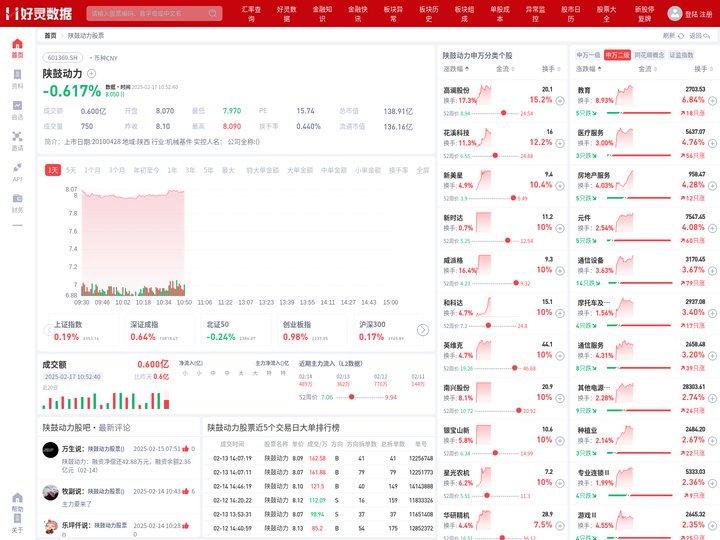
Task: Add 威派格 with its plus icon
Action: pos(560,270)
